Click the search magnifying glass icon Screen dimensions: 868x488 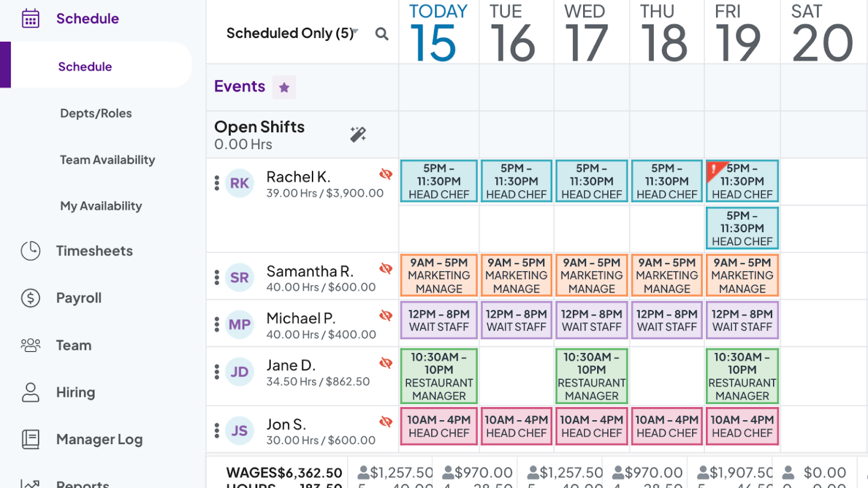tap(382, 34)
